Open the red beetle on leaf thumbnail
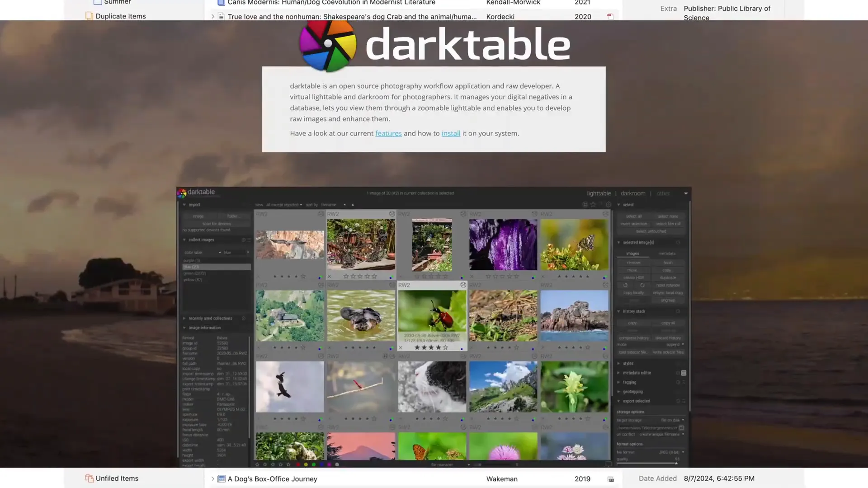The image size is (868, 488). (432, 311)
